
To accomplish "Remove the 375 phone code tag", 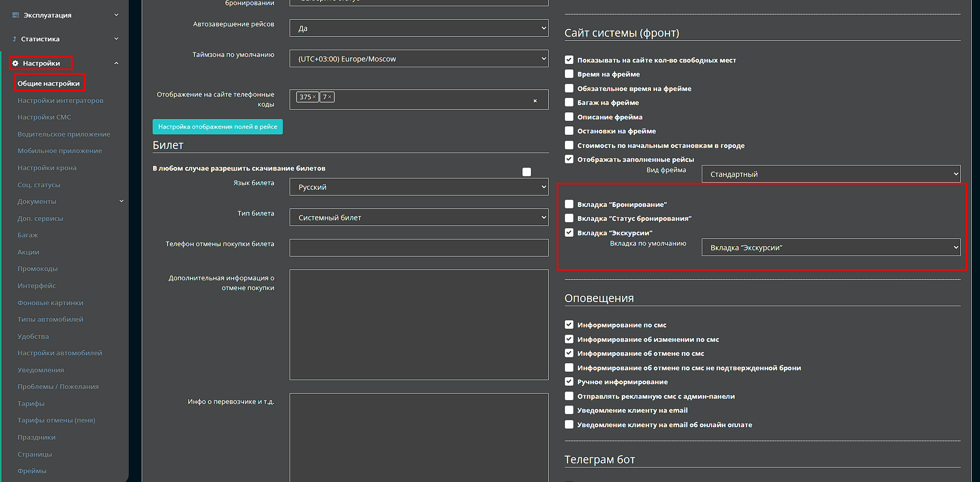I will (x=314, y=97).
